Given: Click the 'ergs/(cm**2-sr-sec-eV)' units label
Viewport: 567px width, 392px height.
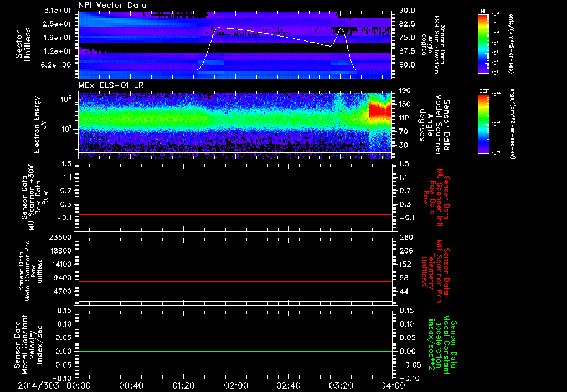Looking at the screenshot, I should [512, 123].
